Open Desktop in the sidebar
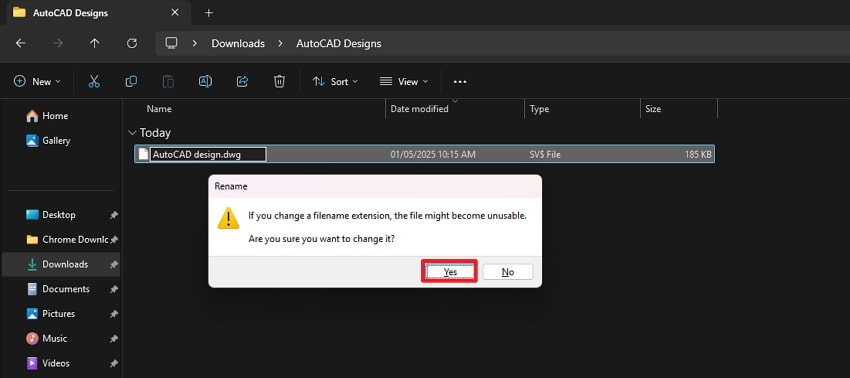This screenshot has height=378, width=850. tap(59, 215)
